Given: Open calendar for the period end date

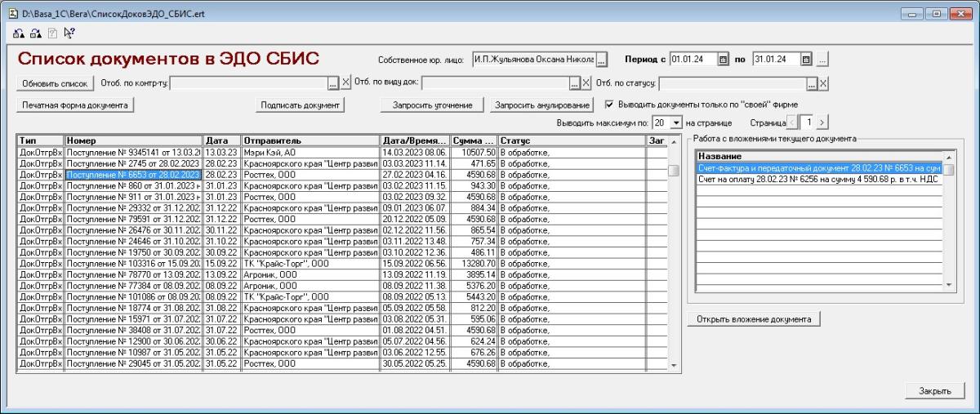Looking at the screenshot, I should tap(806, 60).
